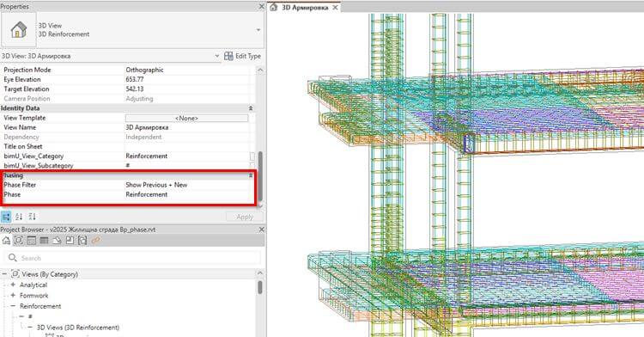Click the Families filter icon in Project Browser
The height and width of the screenshot is (337, 644).
pos(70,241)
